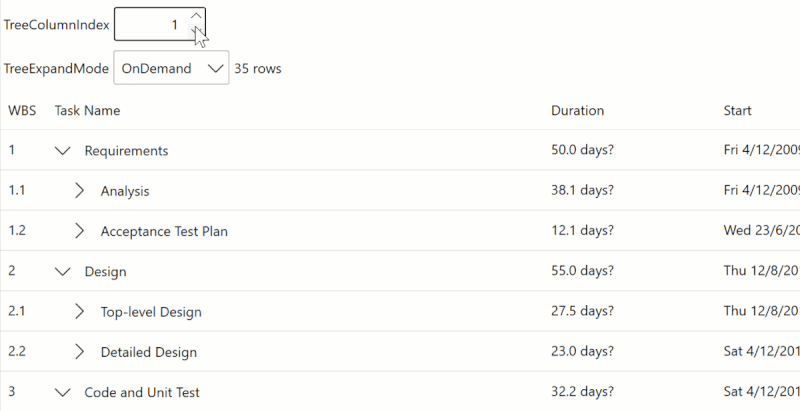Increment the TreeColumnIndex spinner up arrow

click(196, 15)
